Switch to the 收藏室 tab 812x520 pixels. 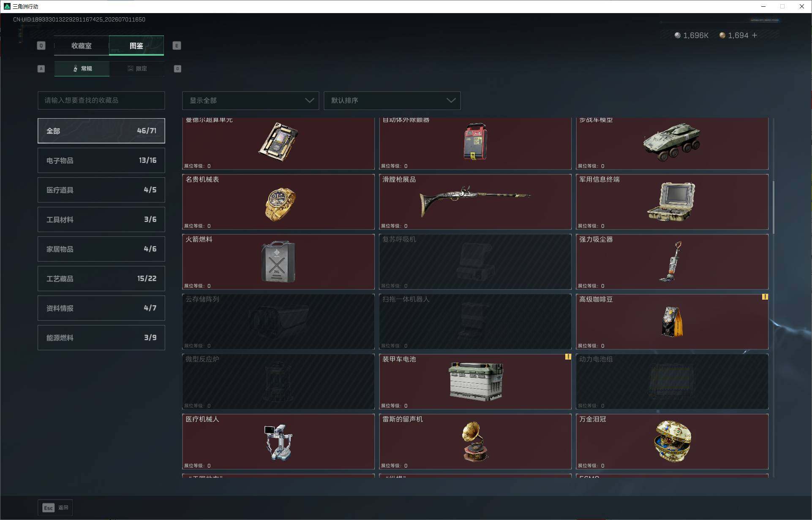pos(82,46)
